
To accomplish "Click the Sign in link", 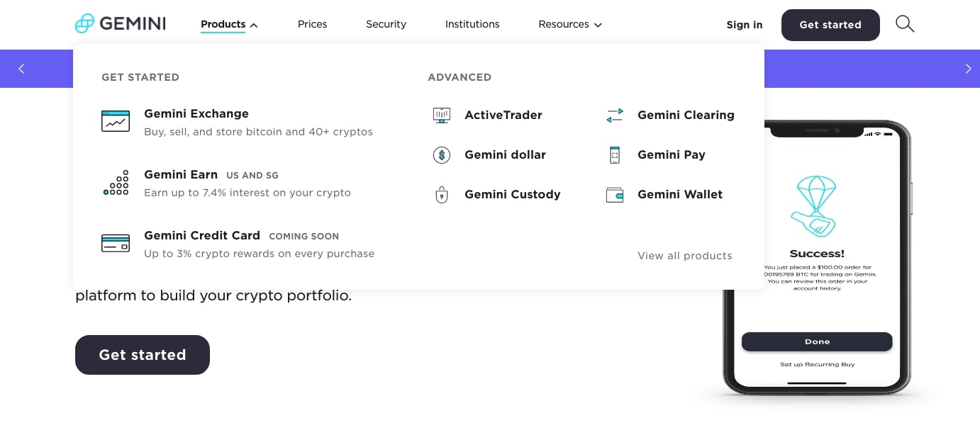I will pos(744,25).
